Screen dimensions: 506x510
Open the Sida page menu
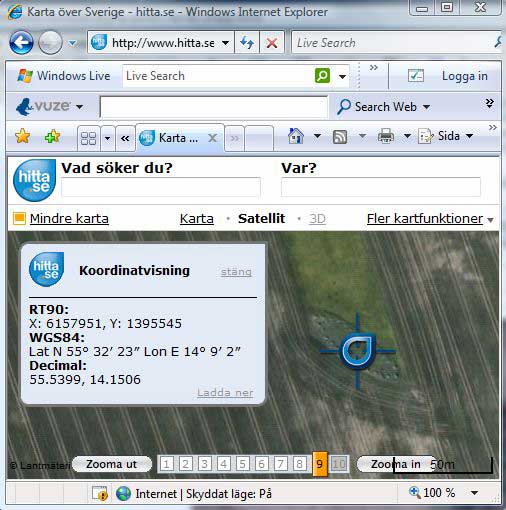[x=446, y=136]
